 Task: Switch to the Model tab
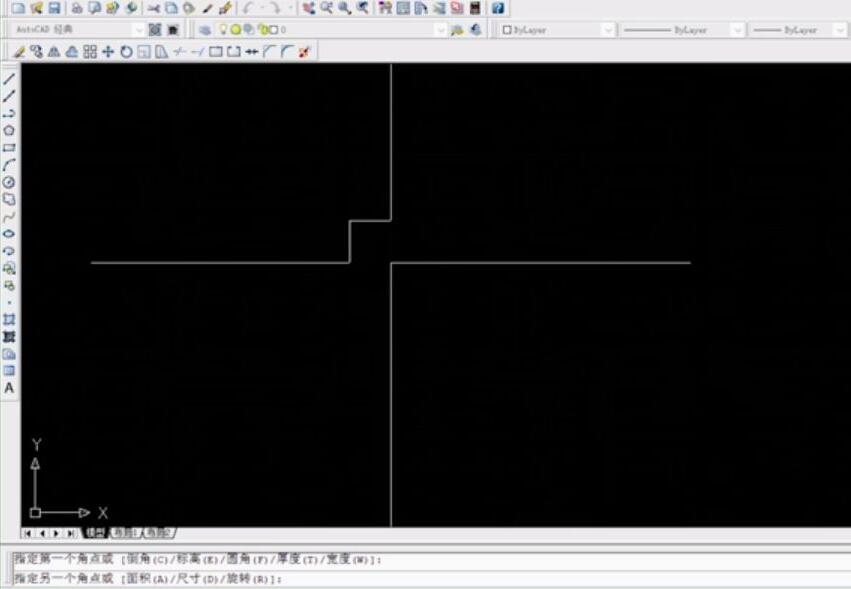[x=95, y=533]
